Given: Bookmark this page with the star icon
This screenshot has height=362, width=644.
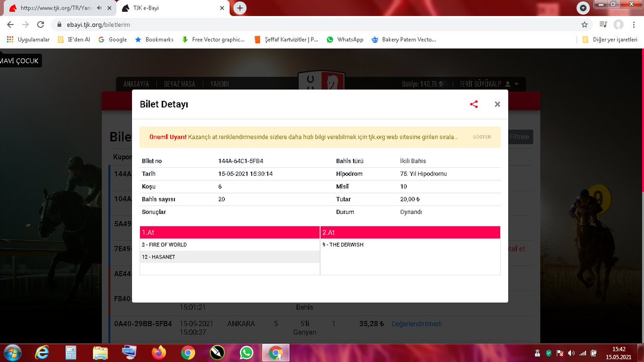Looking at the screenshot, I should [584, 25].
